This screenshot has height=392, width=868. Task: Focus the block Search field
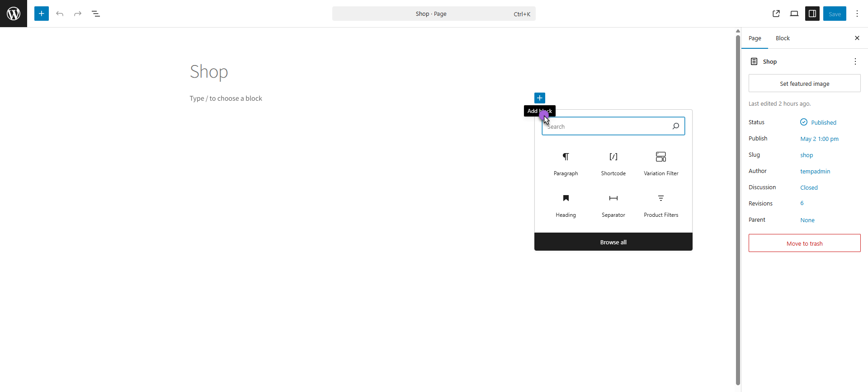pyautogui.click(x=606, y=126)
